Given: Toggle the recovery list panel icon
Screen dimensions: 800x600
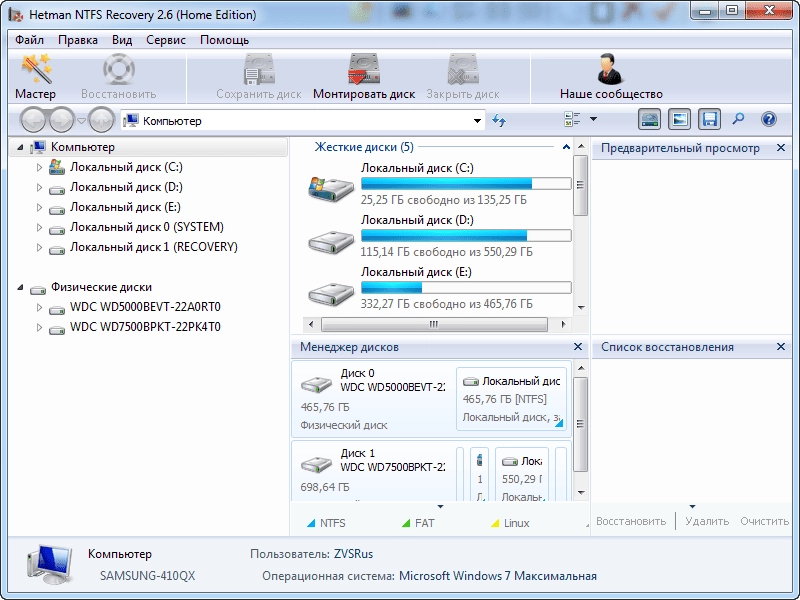Looking at the screenshot, I should pos(710,119).
